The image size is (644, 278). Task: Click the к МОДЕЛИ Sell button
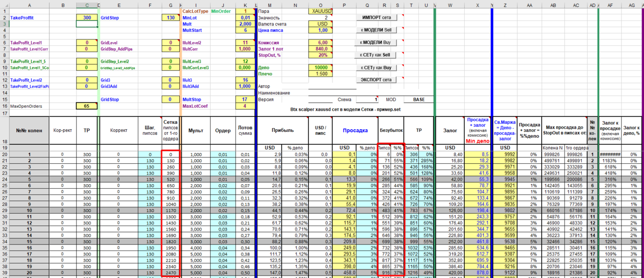click(376, 30)
